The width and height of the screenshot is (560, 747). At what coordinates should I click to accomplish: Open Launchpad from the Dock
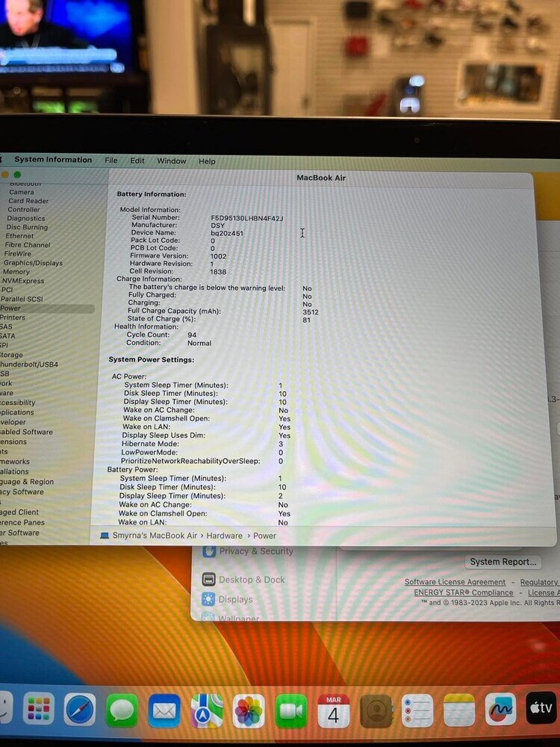pyautogui.click(x=39, y=708)
